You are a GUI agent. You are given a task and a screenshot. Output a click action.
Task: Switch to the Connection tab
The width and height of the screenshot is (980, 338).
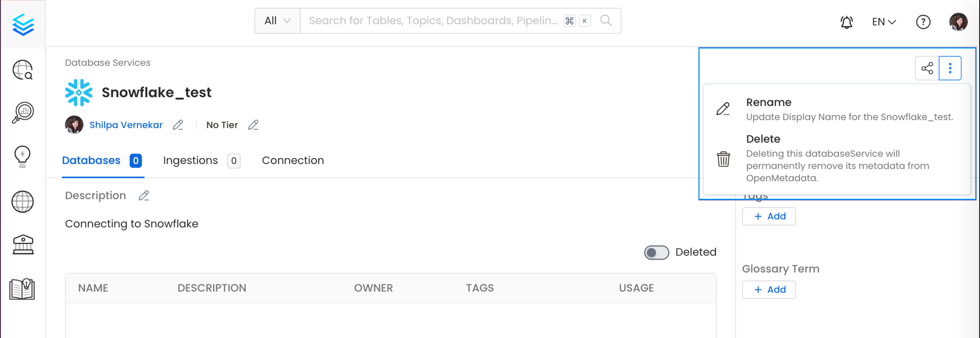tap(293, 161)
